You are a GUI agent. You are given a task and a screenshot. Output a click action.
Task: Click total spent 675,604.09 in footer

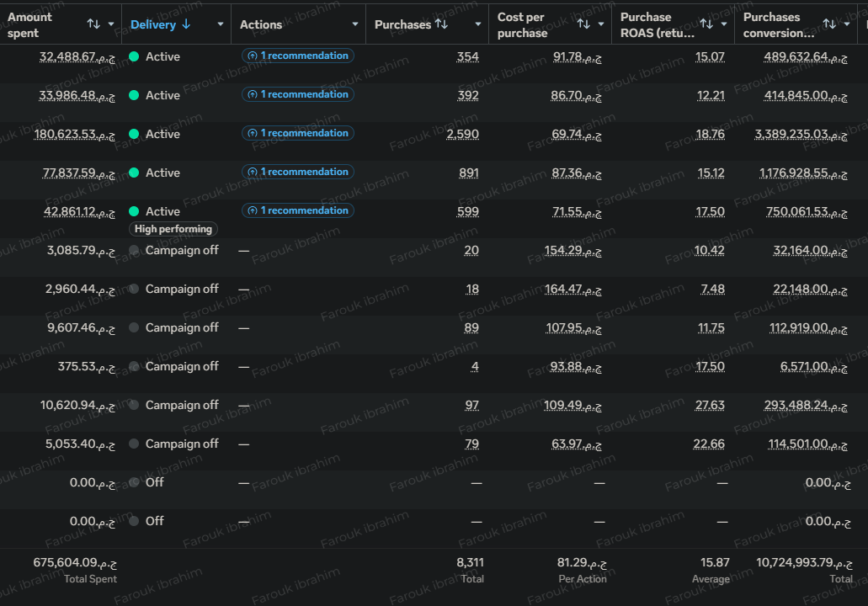pyautogui.click(x=75, y=563)
